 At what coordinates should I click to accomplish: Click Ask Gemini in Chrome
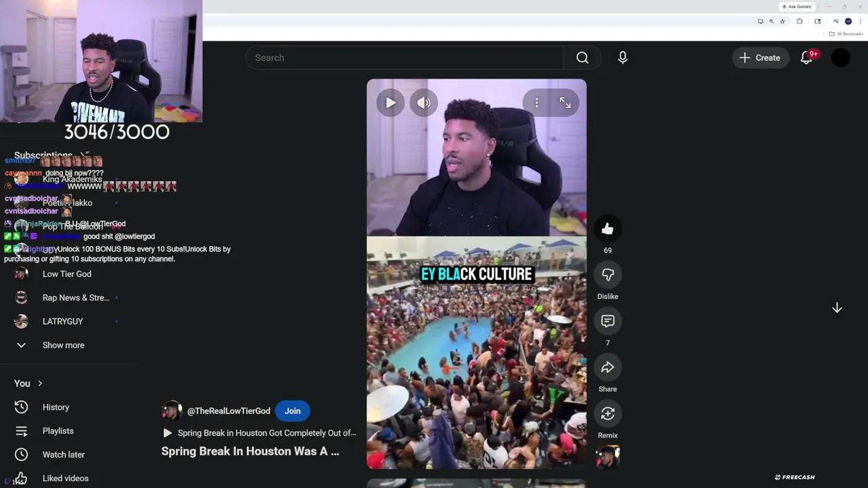tap(797, 7)
